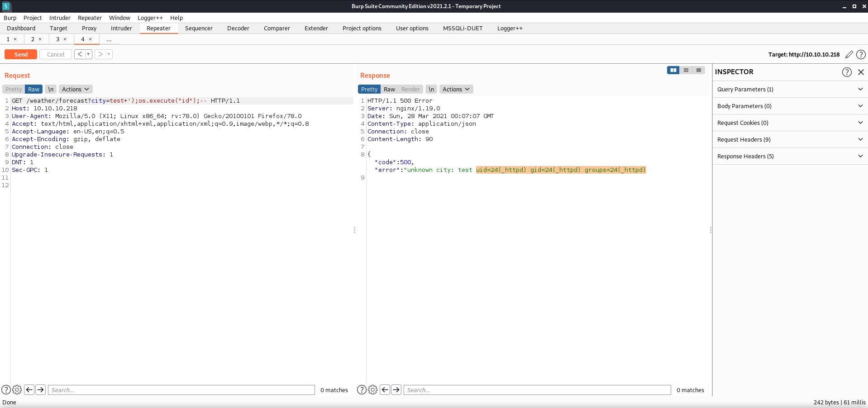Click the Cancel button
The image size is (868, 408).
[x=56, y=54]
